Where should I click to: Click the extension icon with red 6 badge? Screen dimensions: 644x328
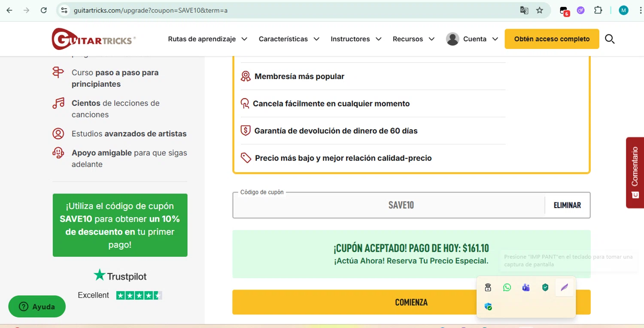(x=564, y=11)
